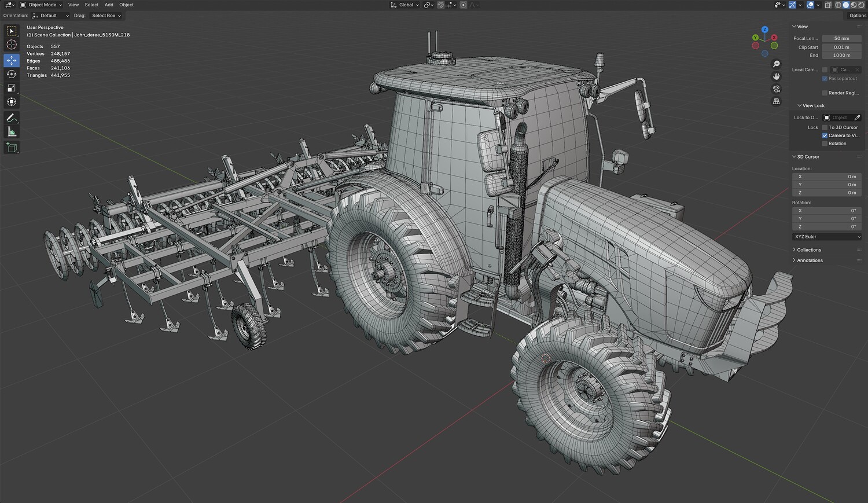
Task: Open the XYZ Euler rotation mode dropdown
Action: [827, 237]
